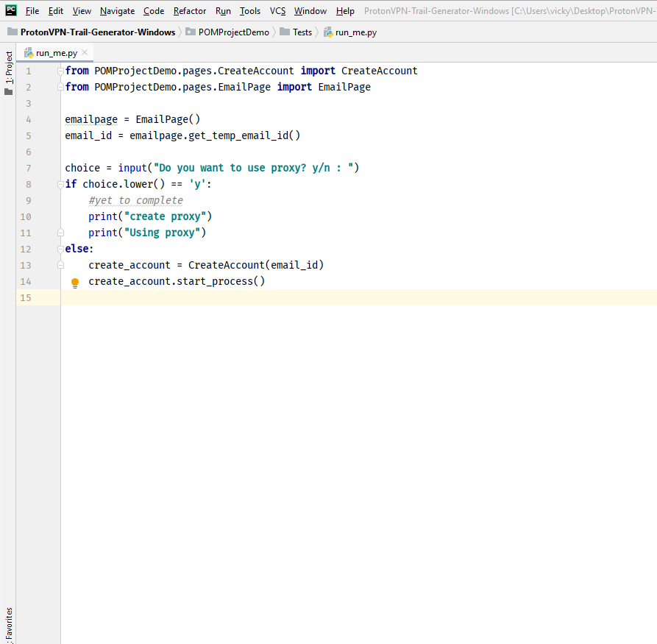This screenshot has height=644, width=657.
Task: Collapse the else block at line 12
Action: 61,249
